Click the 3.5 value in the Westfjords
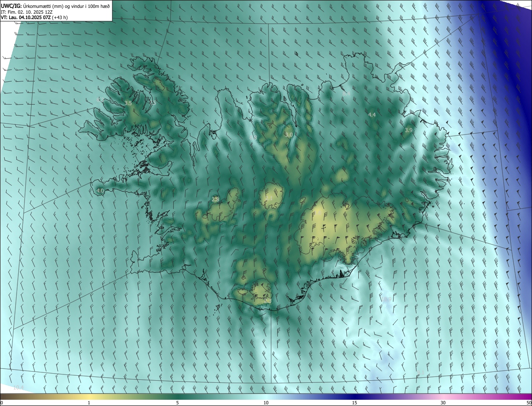Screen dimensions: 532x406 pyautogui.click(x=128, y=103)
